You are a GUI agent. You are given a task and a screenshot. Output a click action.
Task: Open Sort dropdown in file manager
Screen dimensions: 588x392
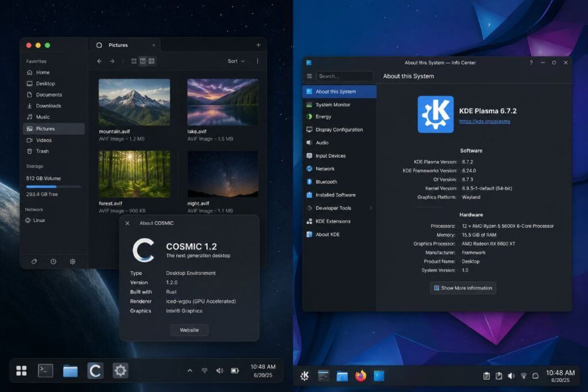(236, 61)
